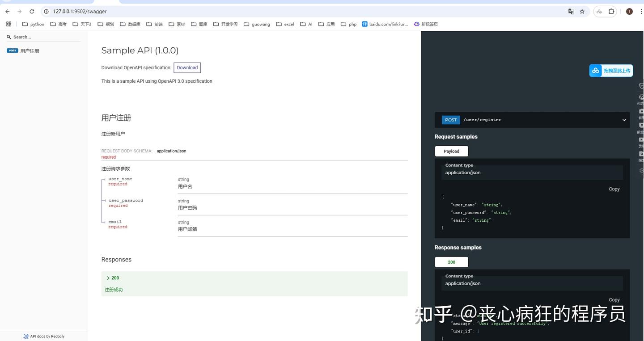Copy the response sample JSON
Screen dimensions: 644x341
point(614,300)
